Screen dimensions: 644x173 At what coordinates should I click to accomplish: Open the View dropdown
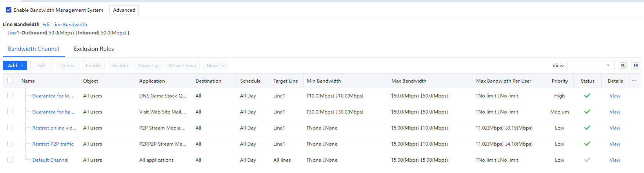coord(591,65)
